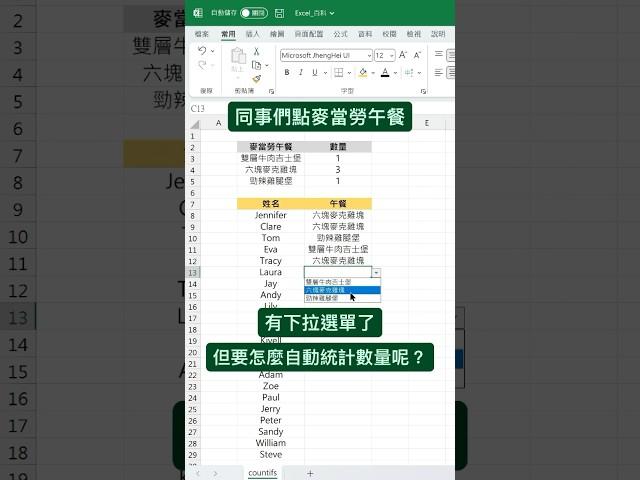This screenshot has width=640, height=480.
Task: Apply italic with the I icon
Action: pos(298,72)
